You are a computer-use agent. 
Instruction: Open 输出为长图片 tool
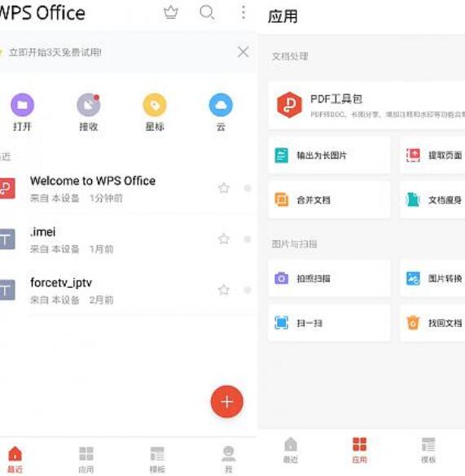330,155
